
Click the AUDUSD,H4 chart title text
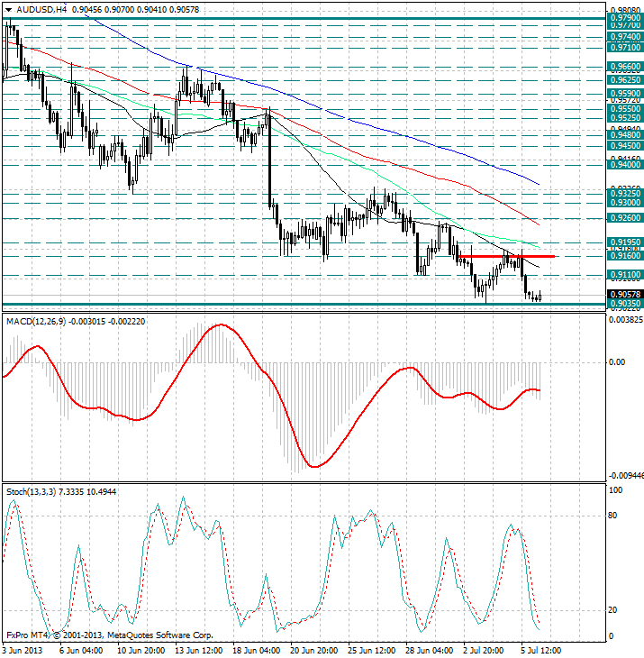coord(41,9)
